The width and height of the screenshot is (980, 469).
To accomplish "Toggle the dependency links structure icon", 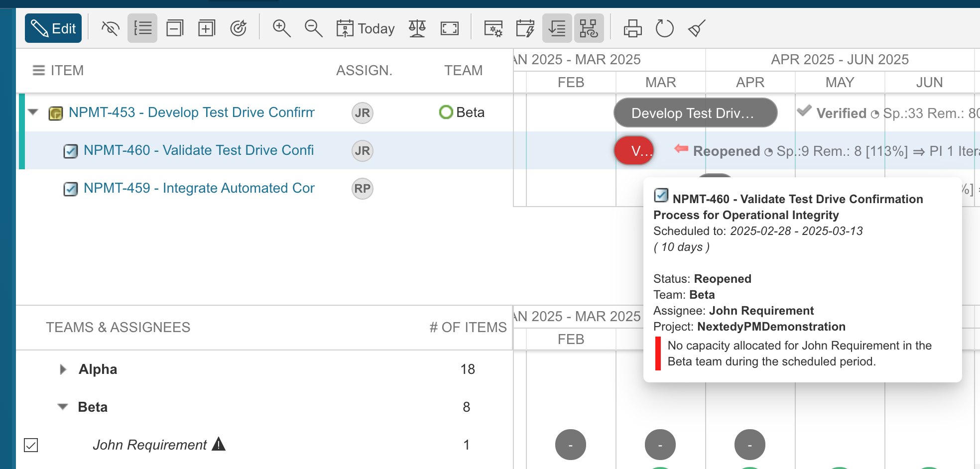I will [x=589, y=28].
